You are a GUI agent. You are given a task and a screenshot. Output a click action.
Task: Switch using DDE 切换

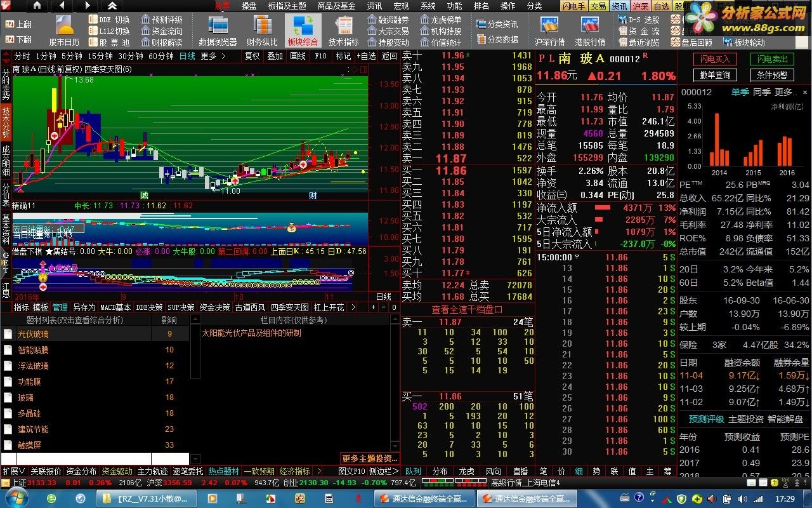pos(109,20)
